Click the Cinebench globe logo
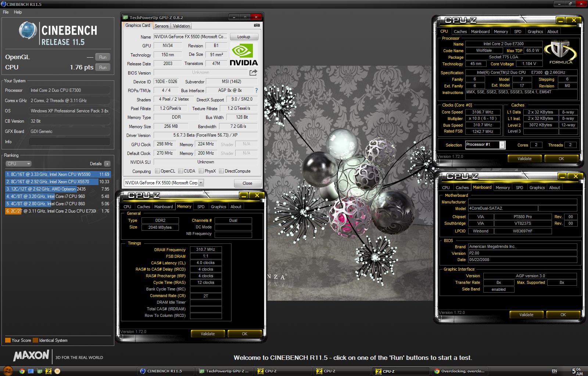The height and width of the screenshot is (376, 588). [x=28, y=30]
